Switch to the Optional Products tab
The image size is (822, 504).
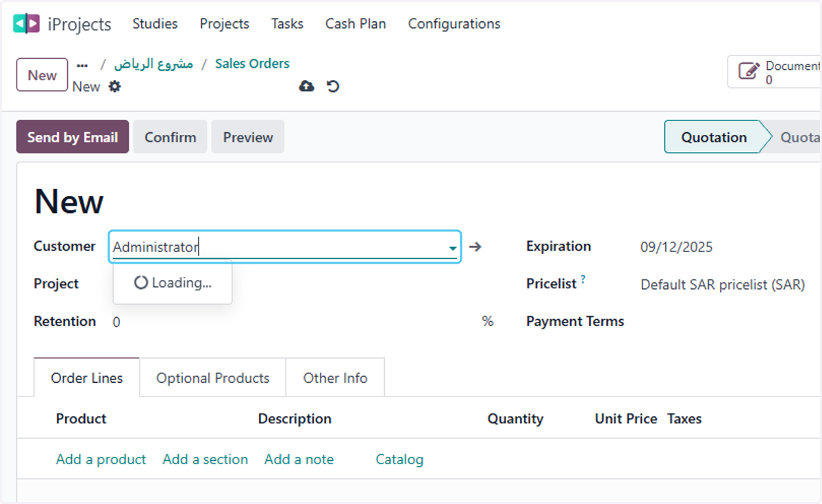[x=213, y=378]
